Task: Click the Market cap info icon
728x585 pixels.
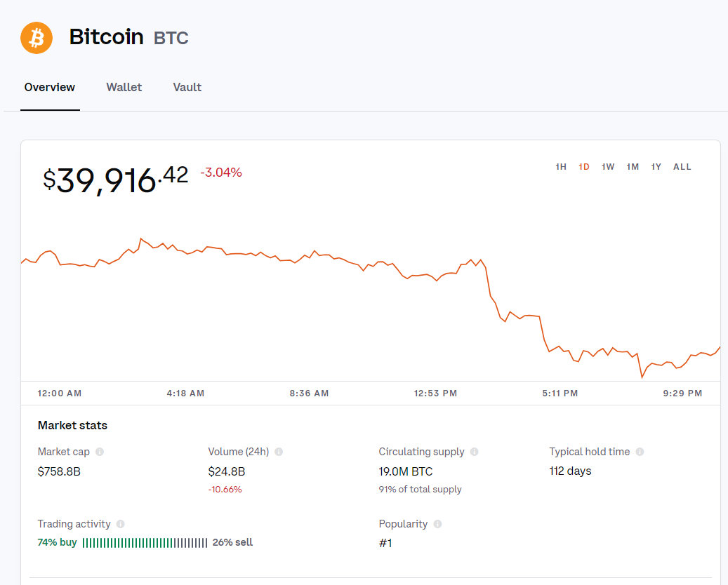Action: click(x=100, y=452)
